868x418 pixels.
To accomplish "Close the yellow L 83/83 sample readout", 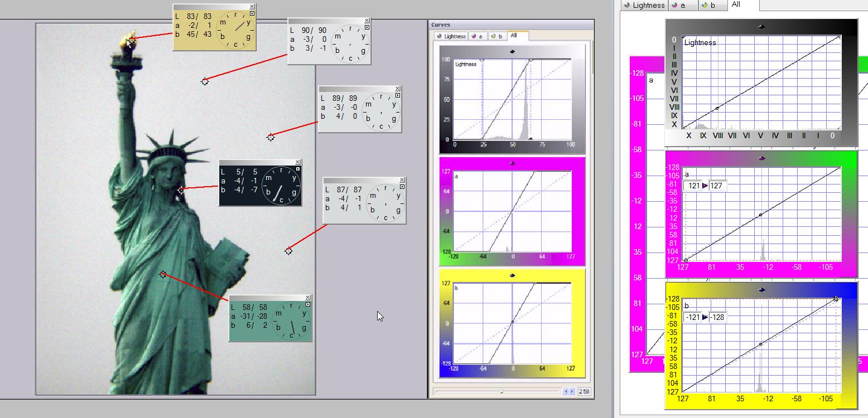I will click(x=252, y=7).
